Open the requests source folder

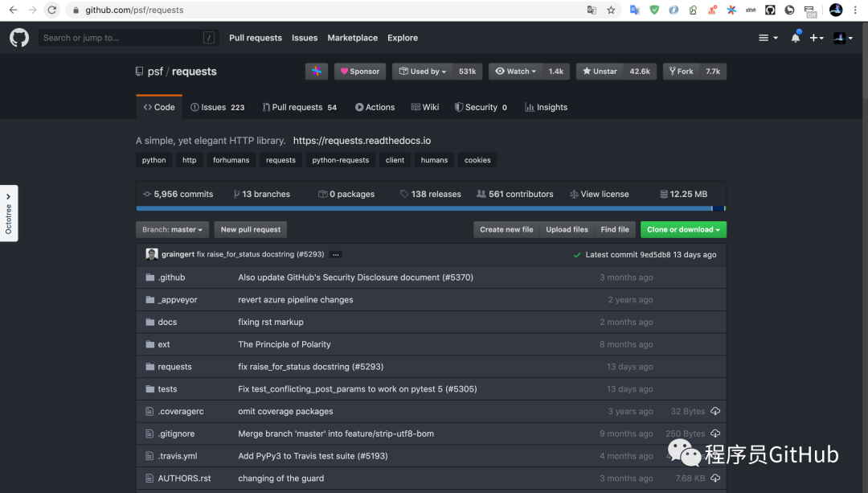click(175, 367)
